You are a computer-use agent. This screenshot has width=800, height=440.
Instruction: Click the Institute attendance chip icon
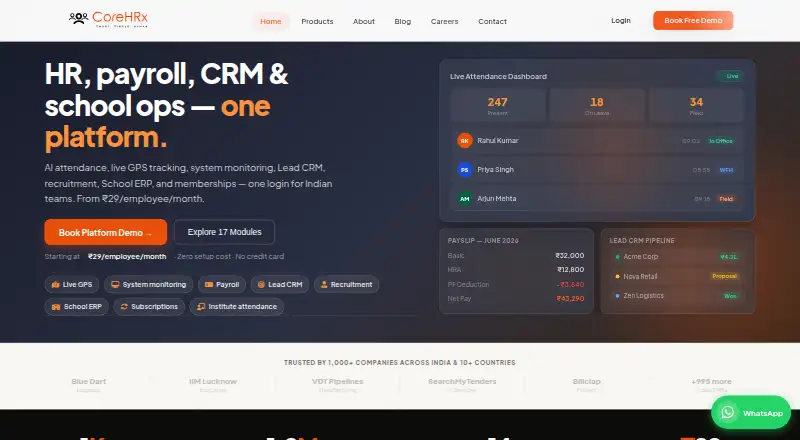201,306
